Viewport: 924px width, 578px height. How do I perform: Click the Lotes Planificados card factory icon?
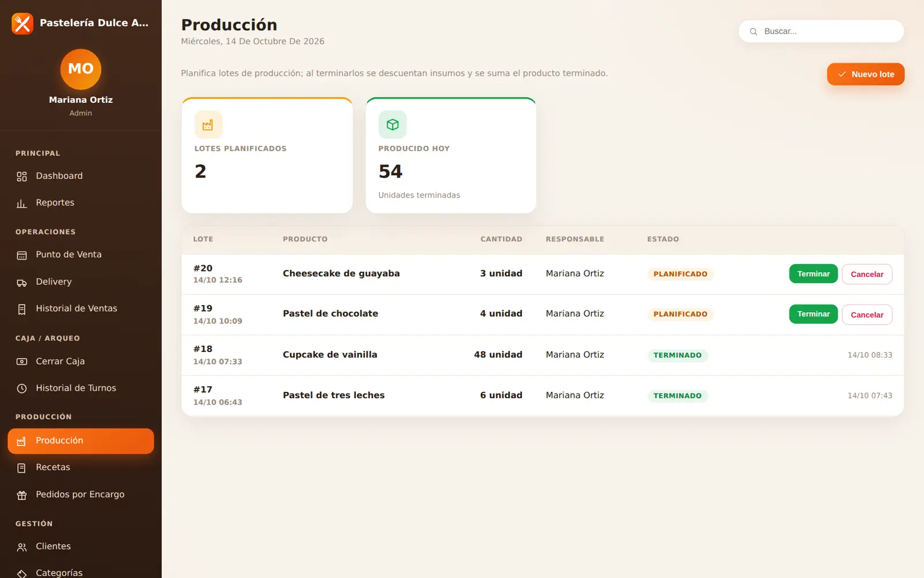(208, 124)
